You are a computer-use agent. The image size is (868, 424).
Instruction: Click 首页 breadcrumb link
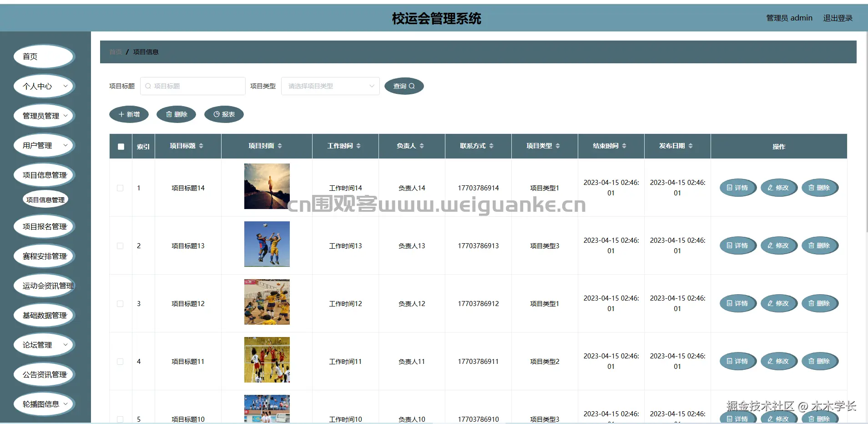(x=116, y=52)
